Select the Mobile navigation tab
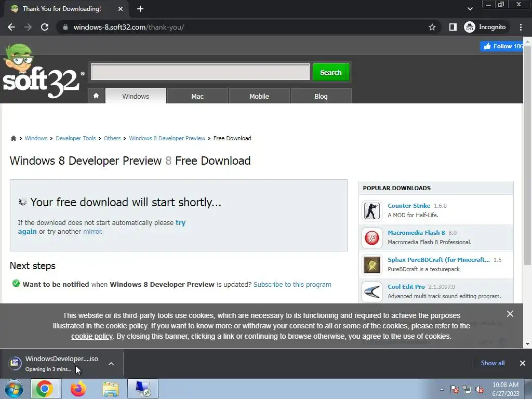 (x=259, y=96)
